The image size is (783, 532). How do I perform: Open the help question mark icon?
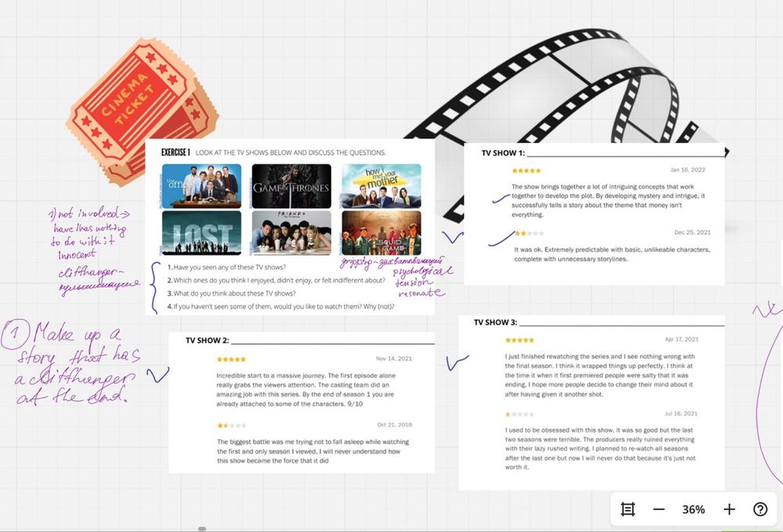click(760, 509)
